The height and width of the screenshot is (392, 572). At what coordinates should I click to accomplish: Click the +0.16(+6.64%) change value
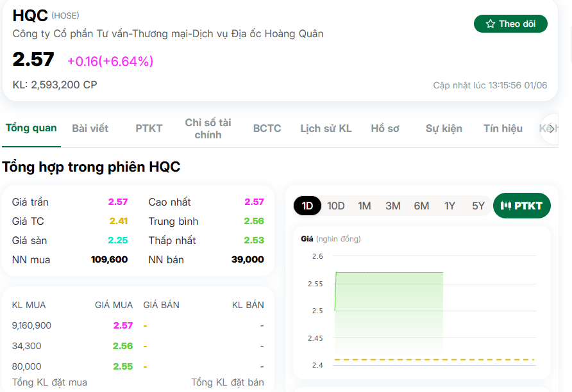tap(110, 61)
